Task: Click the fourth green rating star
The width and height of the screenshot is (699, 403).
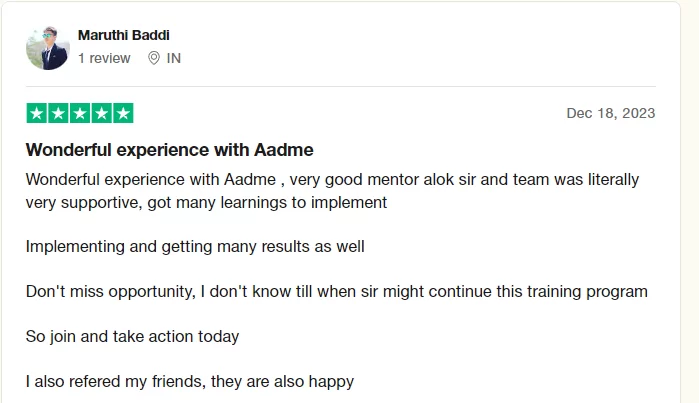Action: [102, 113]
